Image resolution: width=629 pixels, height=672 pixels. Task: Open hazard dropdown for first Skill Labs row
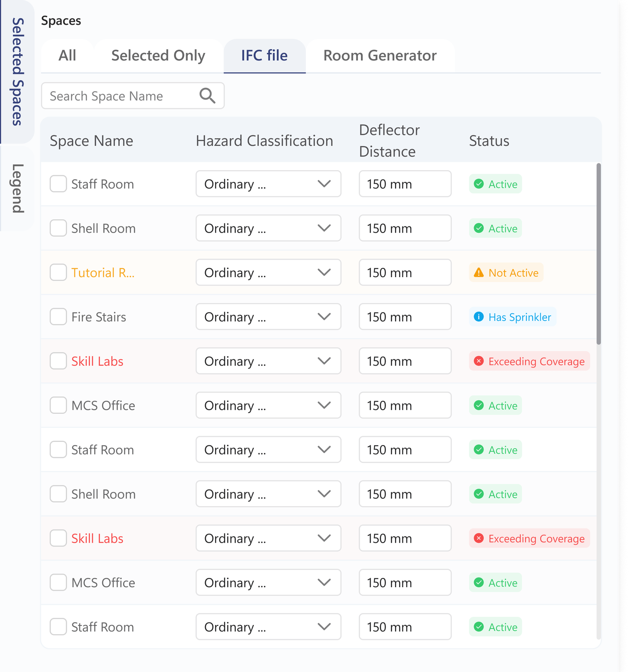(x=268, y=361)
